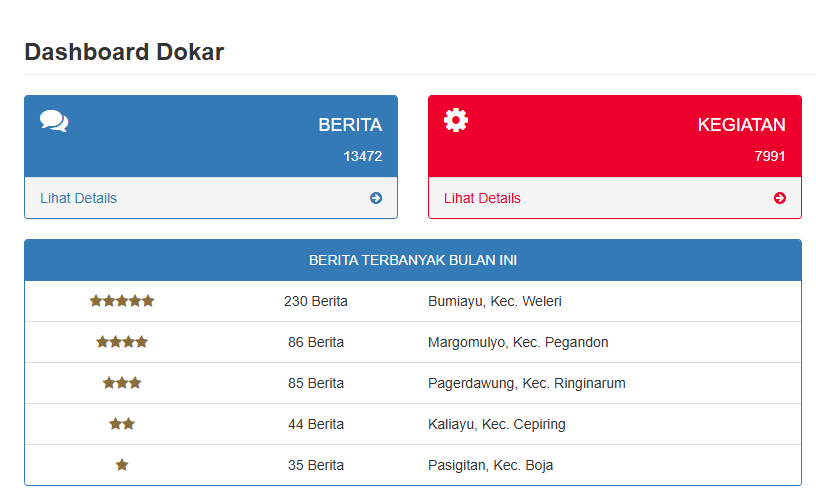Screen dimensions: 816x503
Task: Click the Berita Terbanyak Bulan Ini header
Action: [x=413, y=260]
